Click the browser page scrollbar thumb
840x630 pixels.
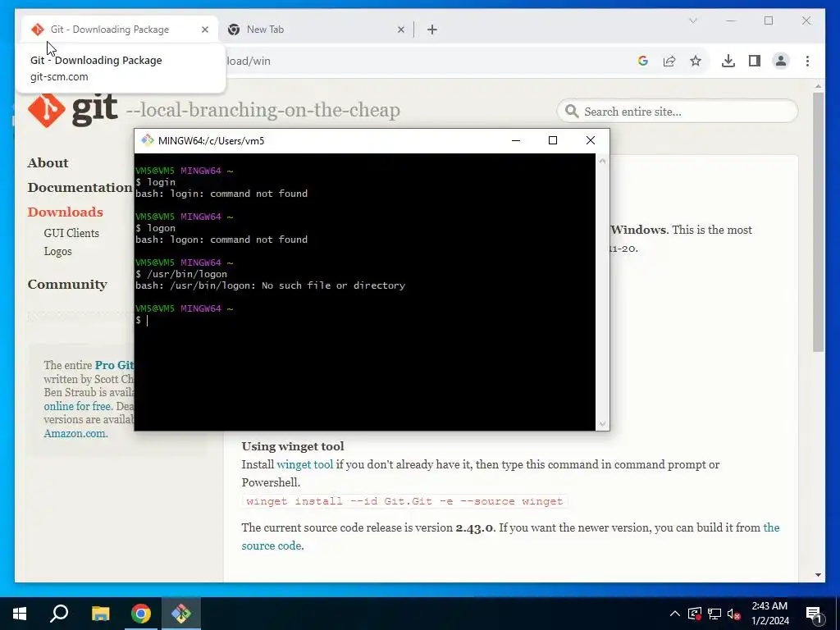pyautogui.click(x=818, y=221)
